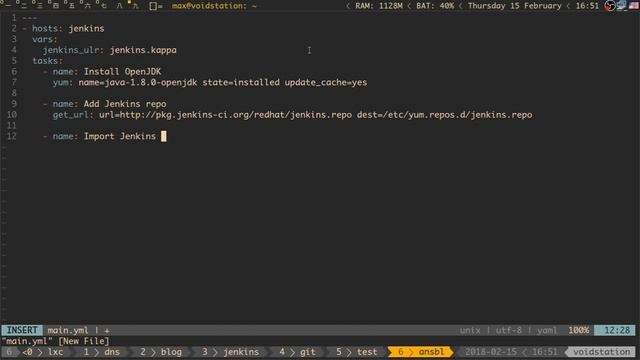Click the 100% scroll position indicator
This screenshot has height=360, width=640.
[x=579, y=330]
